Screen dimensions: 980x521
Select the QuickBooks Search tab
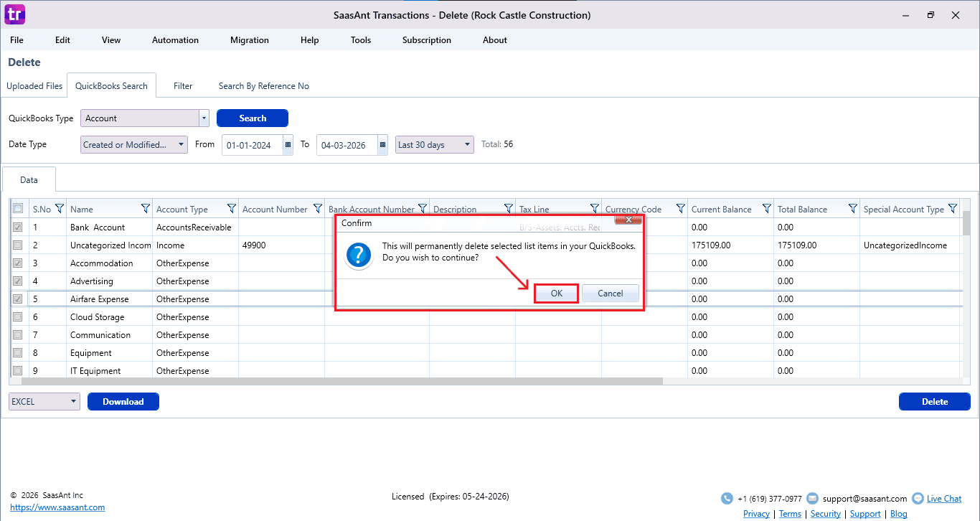[x=111, y=86]
